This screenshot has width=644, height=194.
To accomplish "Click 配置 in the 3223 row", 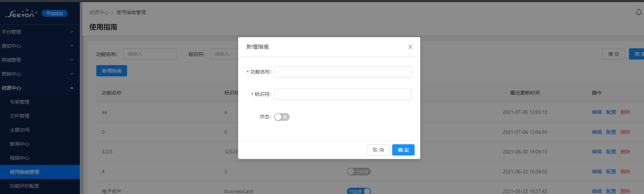I will (x=611, y=152).
